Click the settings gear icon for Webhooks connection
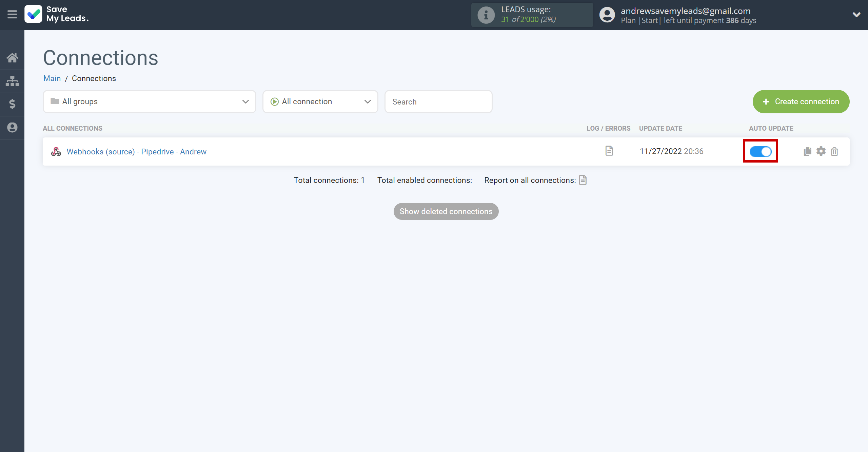 pyautogui.click(x=821, y=151)
